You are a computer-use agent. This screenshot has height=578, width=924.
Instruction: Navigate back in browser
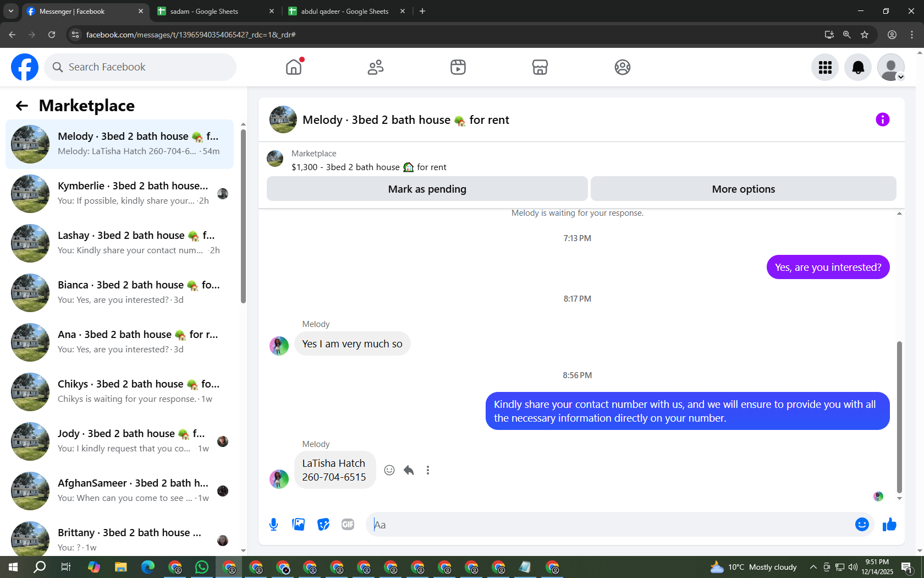(12, 35)
